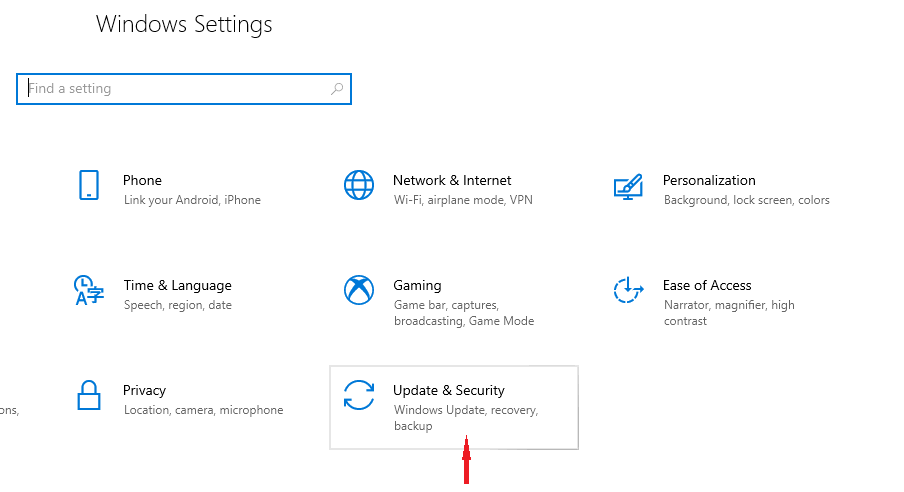The height and width of the screenshot is (492, 904).
Task: Open the Phone settings title
Action: 142,180
